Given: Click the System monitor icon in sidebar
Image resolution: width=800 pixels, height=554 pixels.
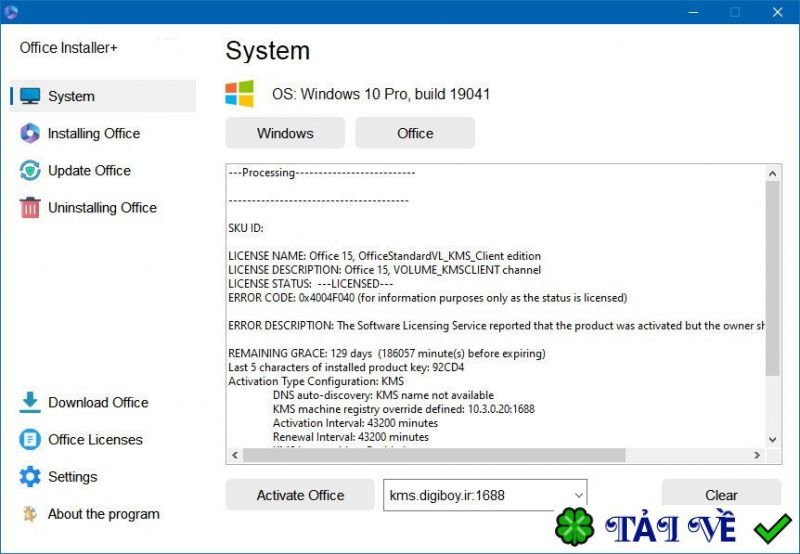Looking at the screenshot, I should point(30,96).
